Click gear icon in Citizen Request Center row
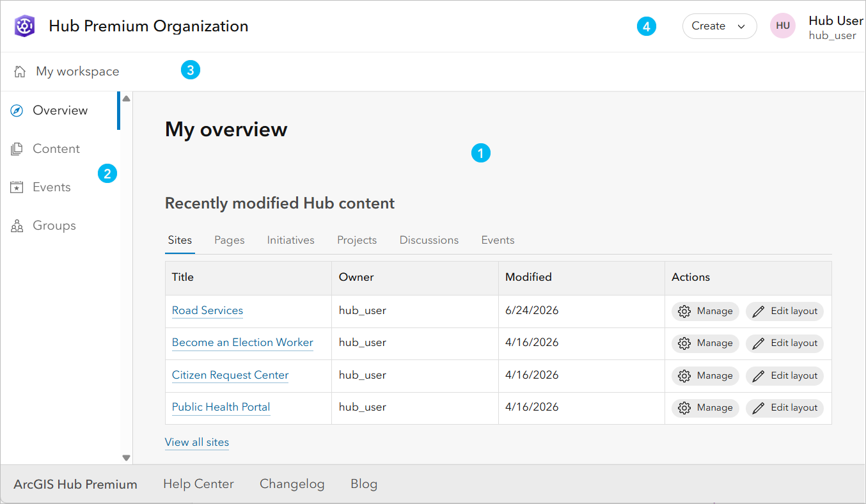This screenshot has width=866, height=504. 684,376
